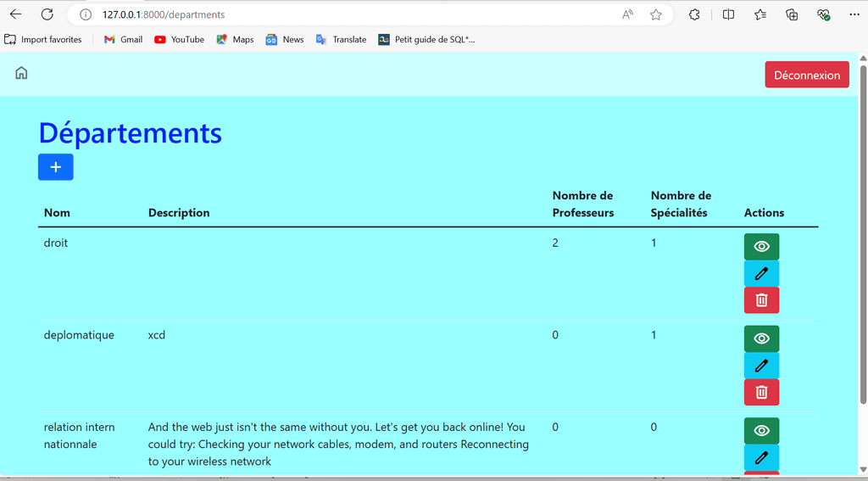The width and height of the screenshot is (868, 481).
Task: Select the deplomatique name cell
Action: click(79, 335)
